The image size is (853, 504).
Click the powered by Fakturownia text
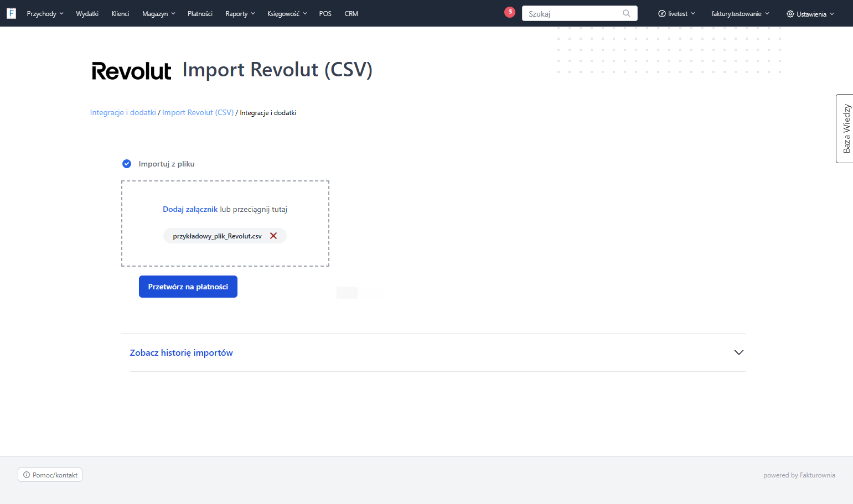click(799, 475)
